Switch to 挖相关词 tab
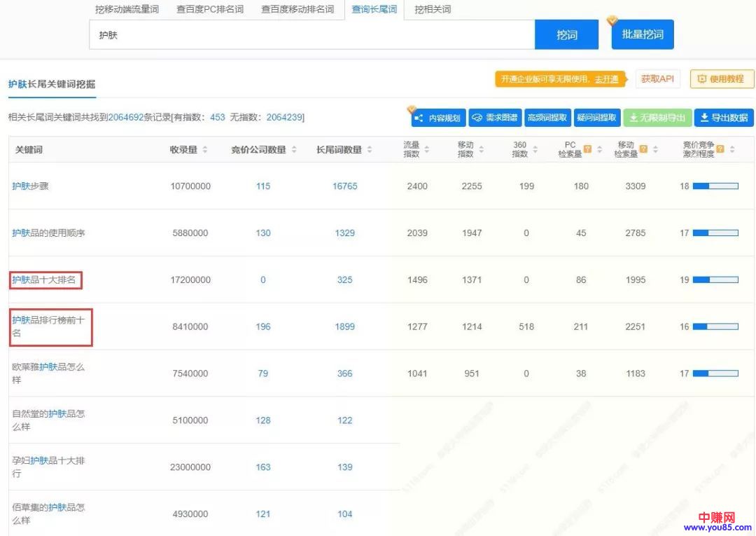This screenshot has height=536, width=756. (x=432, y=9)
